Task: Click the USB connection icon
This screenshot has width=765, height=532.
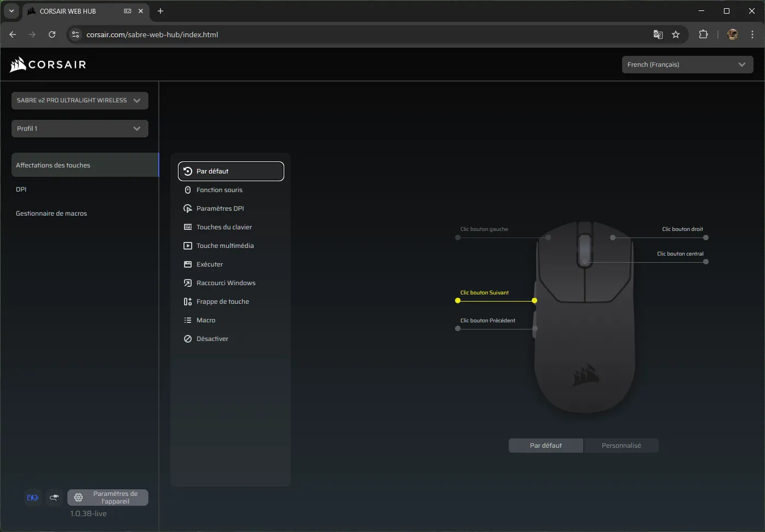Action: tap(54, 498)
